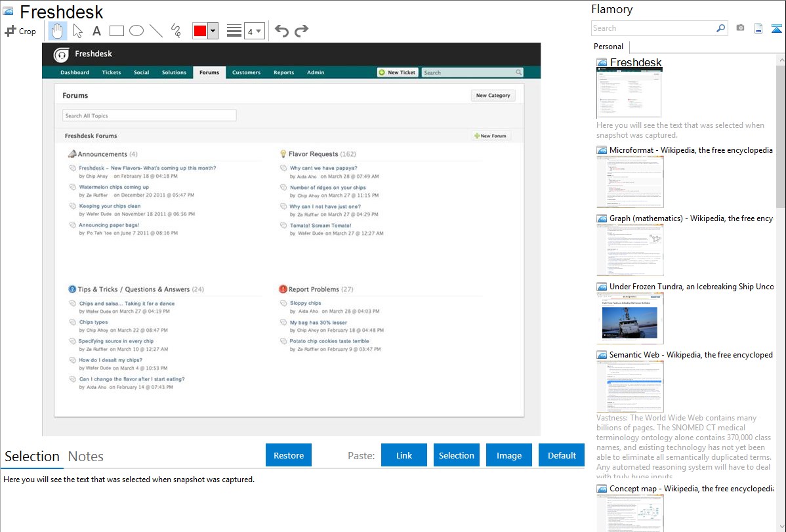Switch to the Selection tab
The width and height of the screenshot is (786, 532).
pos(32,457)
